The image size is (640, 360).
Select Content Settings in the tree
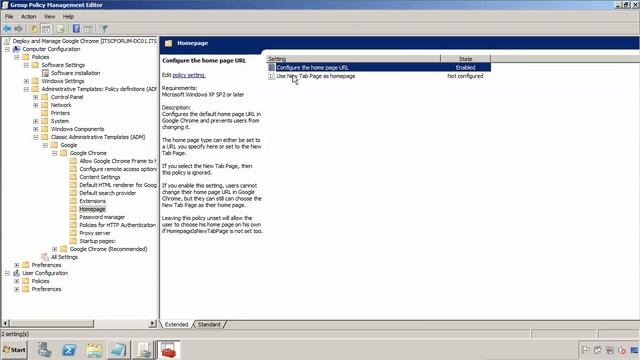(x=100, y=177)
